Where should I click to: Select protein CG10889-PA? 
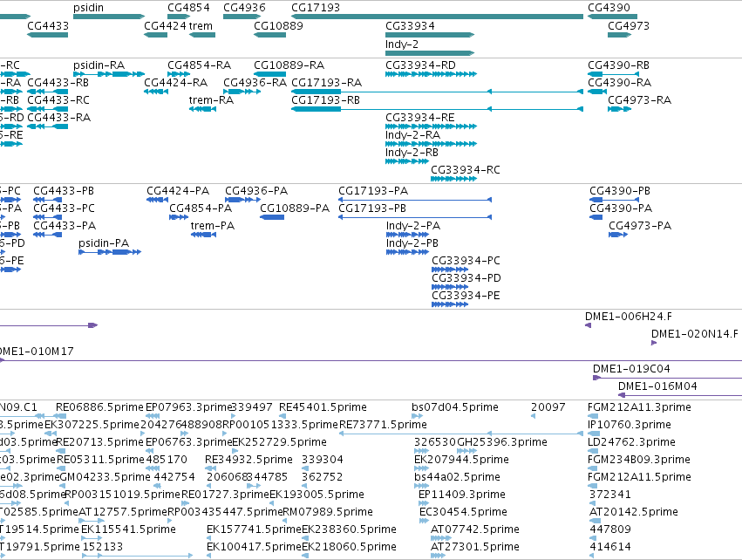click(x=272, y=217)
